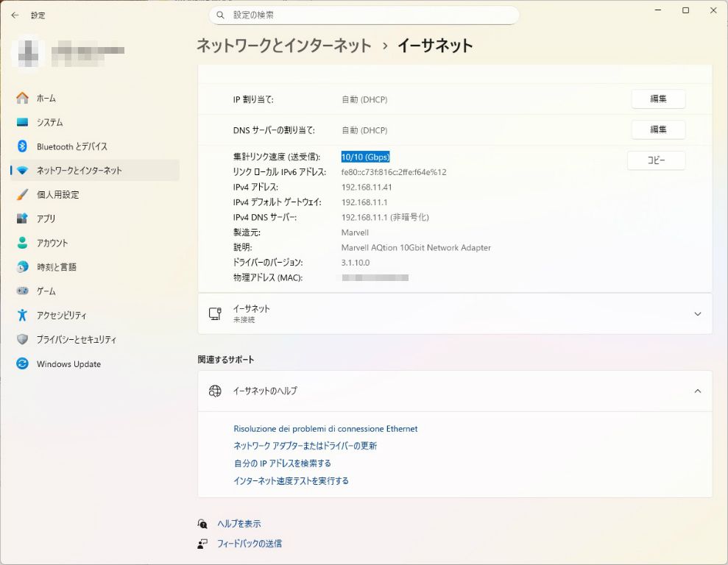Click the イーサネット 未接続 adapter icon

tap(215, 314)
